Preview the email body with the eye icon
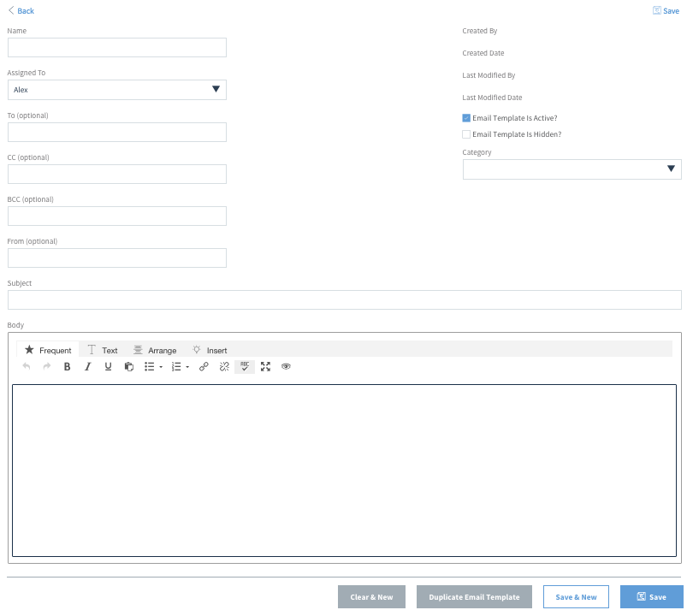 286,366
